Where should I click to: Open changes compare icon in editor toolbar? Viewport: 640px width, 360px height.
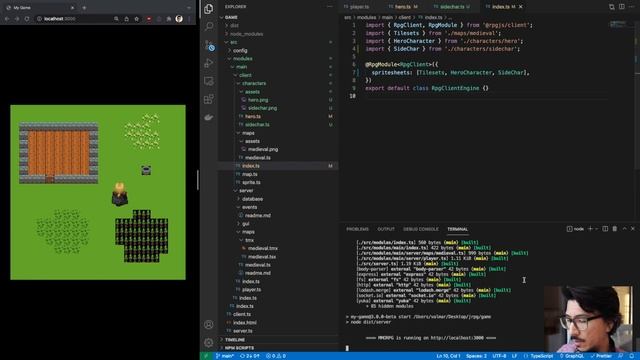coord(611,7)
